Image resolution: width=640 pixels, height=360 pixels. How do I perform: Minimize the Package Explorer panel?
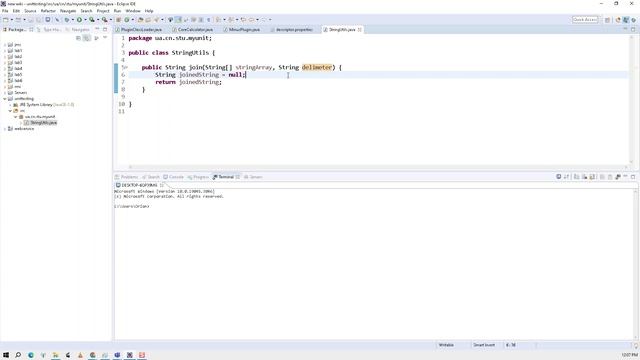tap(97, 29)
